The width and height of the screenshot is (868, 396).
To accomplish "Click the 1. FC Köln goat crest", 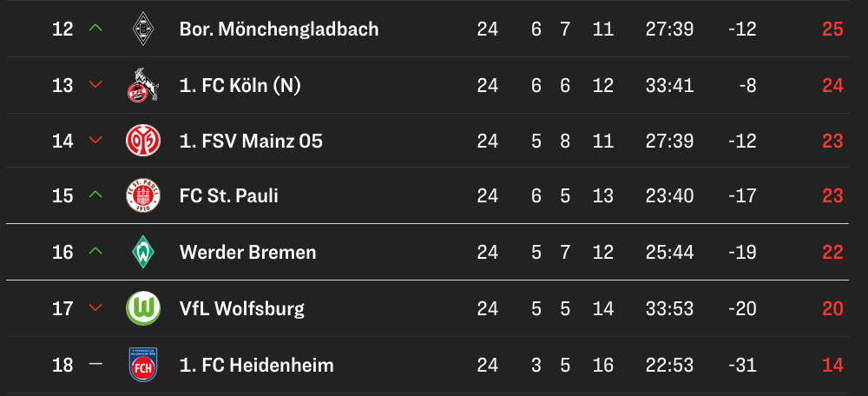I will [x=142, y=85].
